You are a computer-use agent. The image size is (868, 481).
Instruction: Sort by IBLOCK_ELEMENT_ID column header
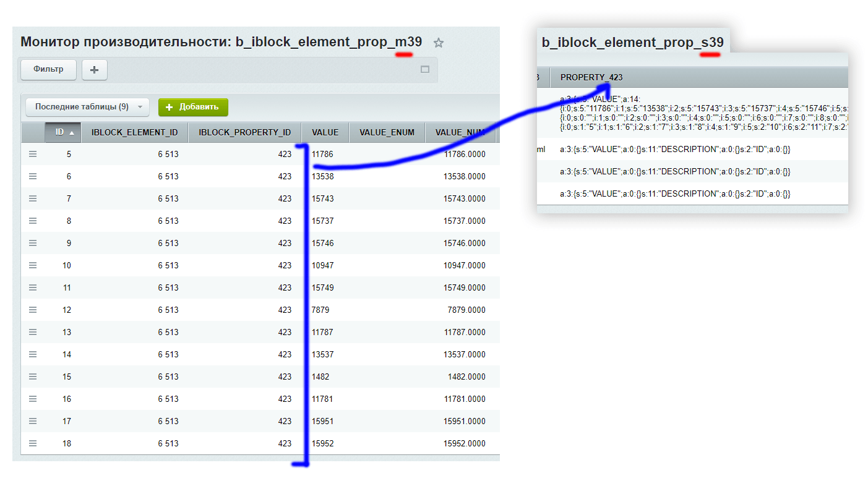(134, 132)
